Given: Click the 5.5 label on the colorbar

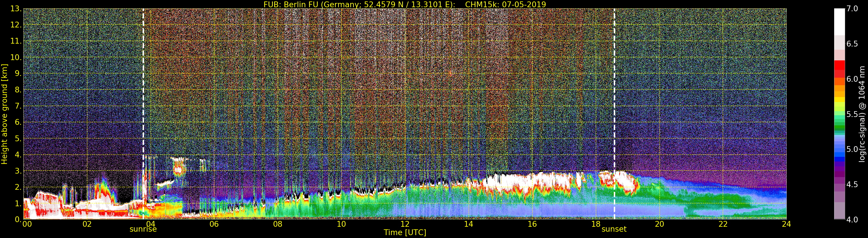Looking at the screenshot, I should 852,114.
